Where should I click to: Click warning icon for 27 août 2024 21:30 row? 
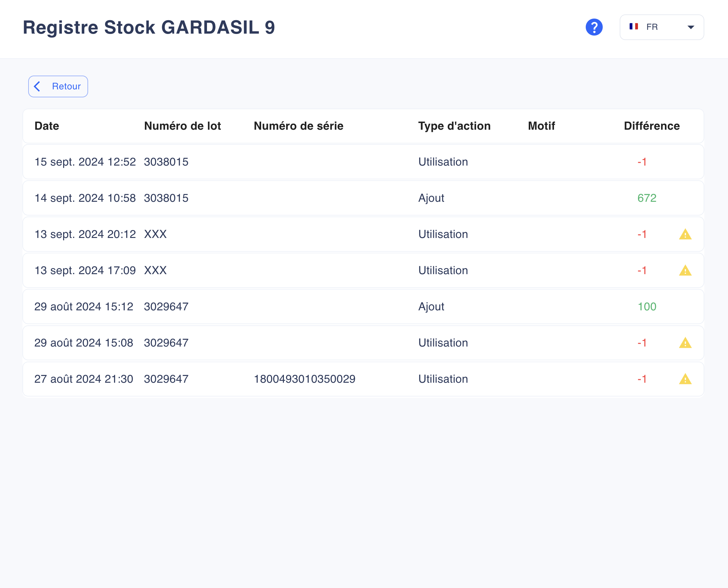tap(685, 379)
